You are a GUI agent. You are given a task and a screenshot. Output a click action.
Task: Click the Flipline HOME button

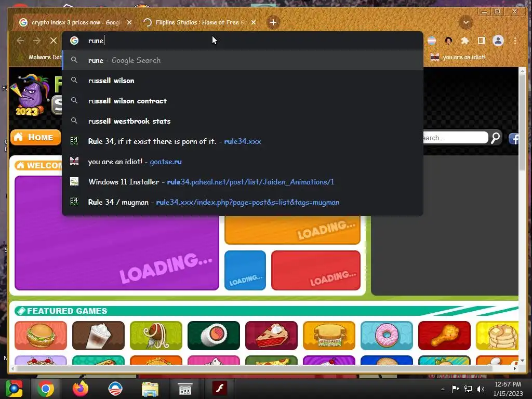click(36, 137)
